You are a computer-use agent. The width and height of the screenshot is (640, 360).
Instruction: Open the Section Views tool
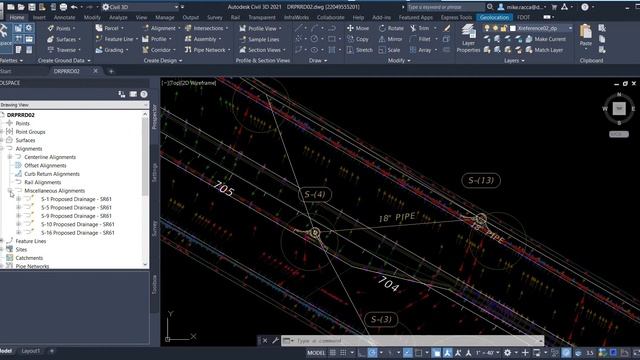[262, 50]
